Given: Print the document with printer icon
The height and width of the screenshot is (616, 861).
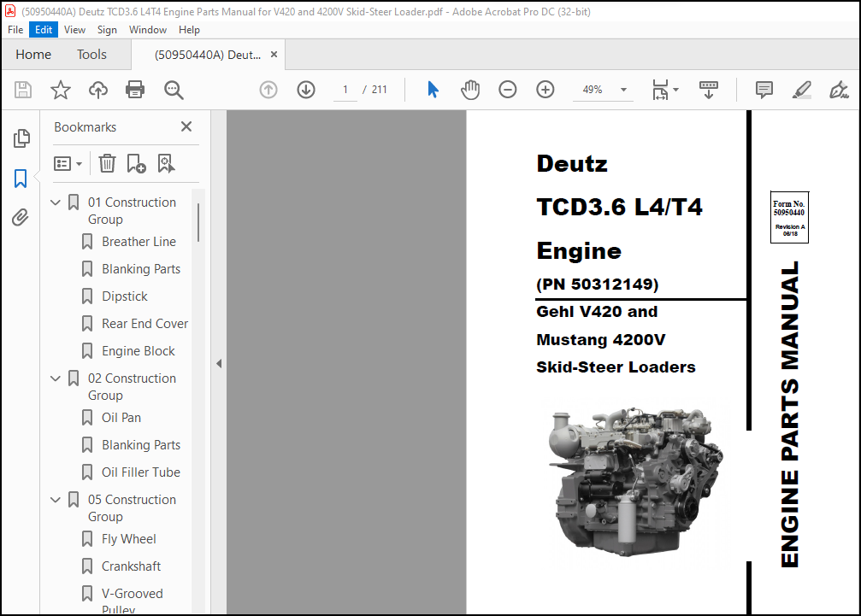Looking at the screenshot, I should (x=135, y=90).
